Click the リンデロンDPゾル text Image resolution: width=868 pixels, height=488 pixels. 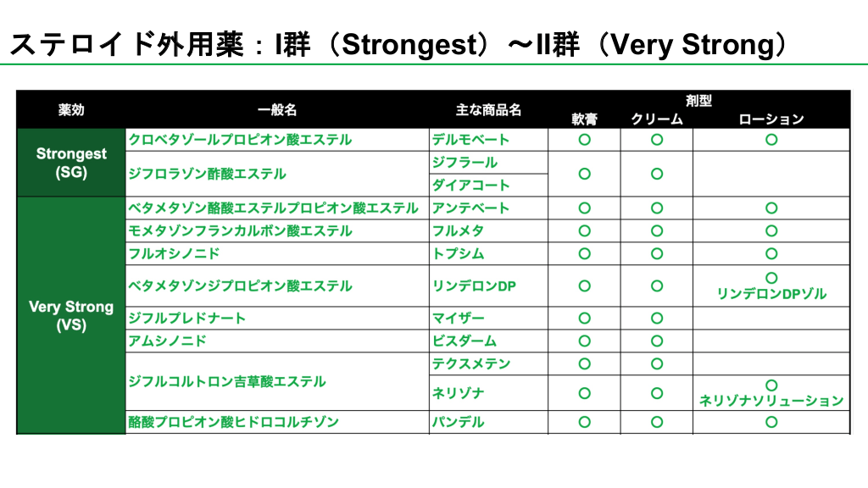coord(771,294)
